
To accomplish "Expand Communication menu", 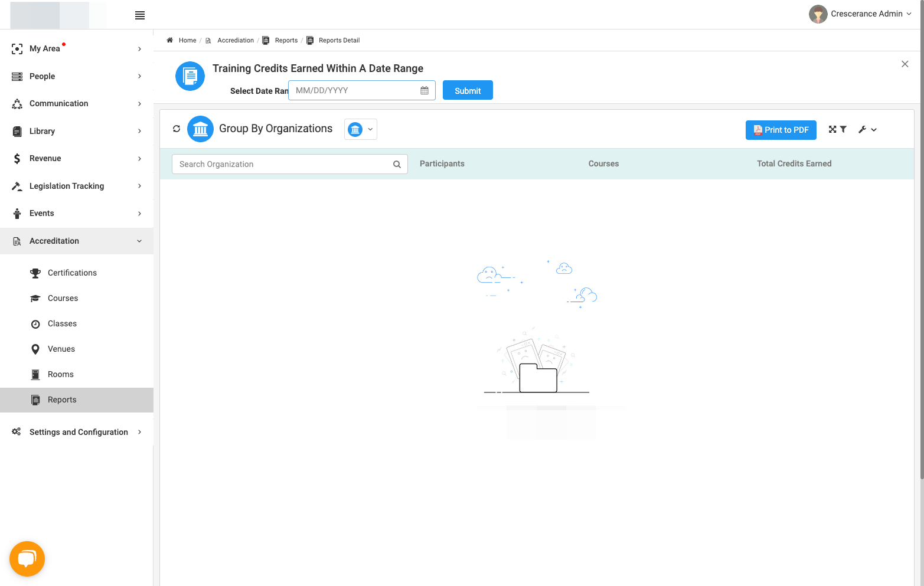I will pos(77,103).
